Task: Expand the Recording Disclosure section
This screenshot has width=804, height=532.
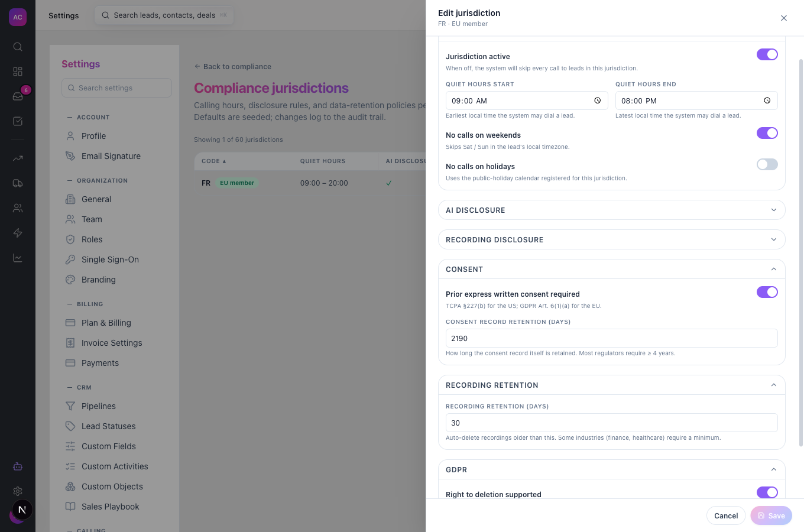Action: (612, 239)
